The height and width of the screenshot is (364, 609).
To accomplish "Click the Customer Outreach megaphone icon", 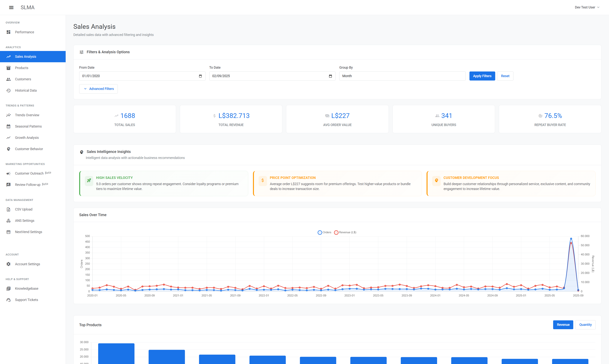I will click(8, 173).
